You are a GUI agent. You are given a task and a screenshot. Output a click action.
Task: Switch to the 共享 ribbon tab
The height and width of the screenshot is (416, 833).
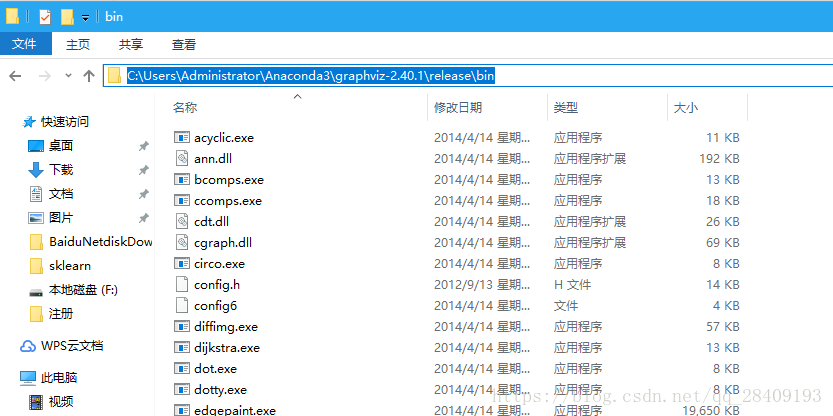pyautogui.click(x=131, y=45)
